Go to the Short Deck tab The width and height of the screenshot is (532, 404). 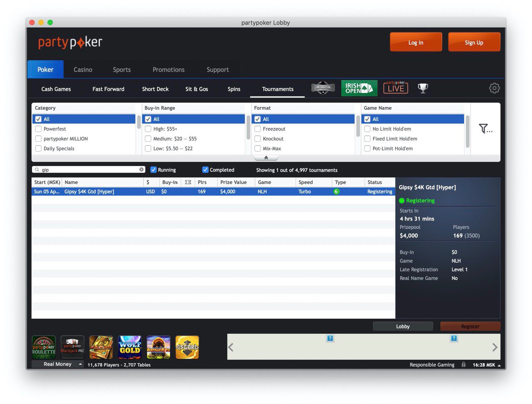155,89
